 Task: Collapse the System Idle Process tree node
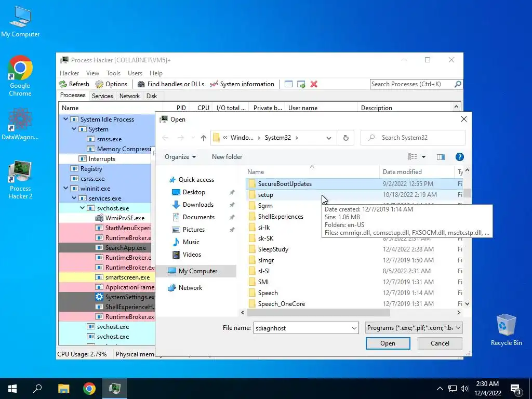65,119
